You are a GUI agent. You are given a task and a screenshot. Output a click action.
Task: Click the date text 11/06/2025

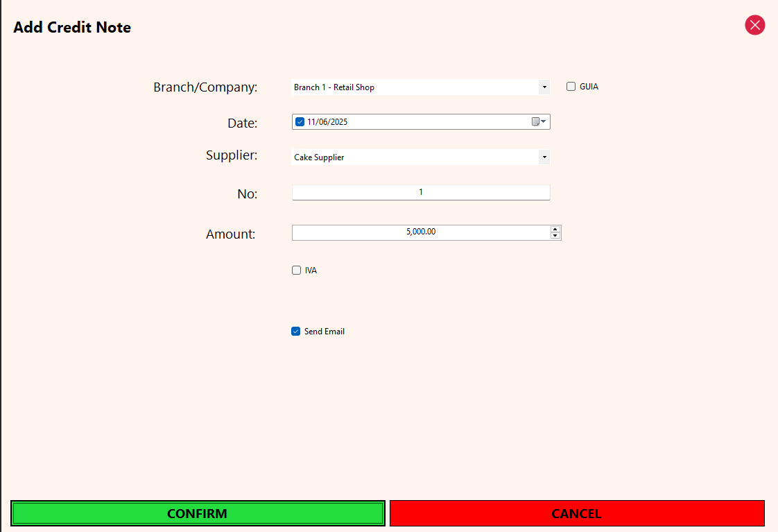coord(327,121)
